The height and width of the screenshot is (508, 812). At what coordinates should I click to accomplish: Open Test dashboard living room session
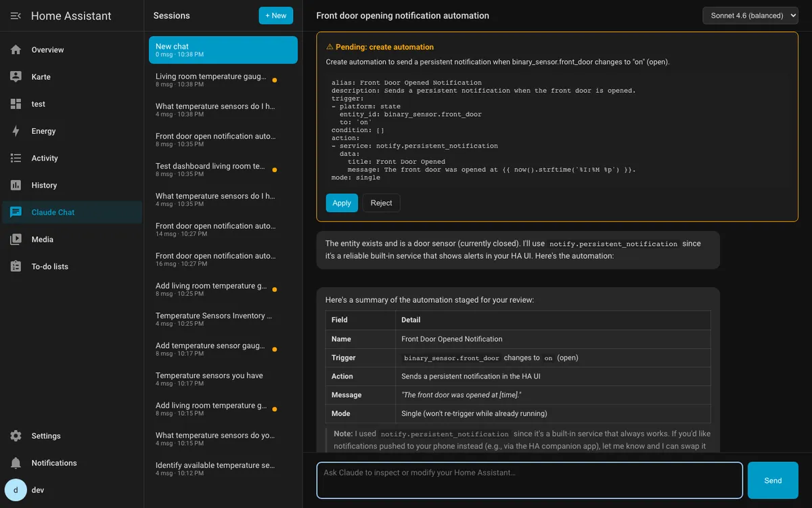223,169
